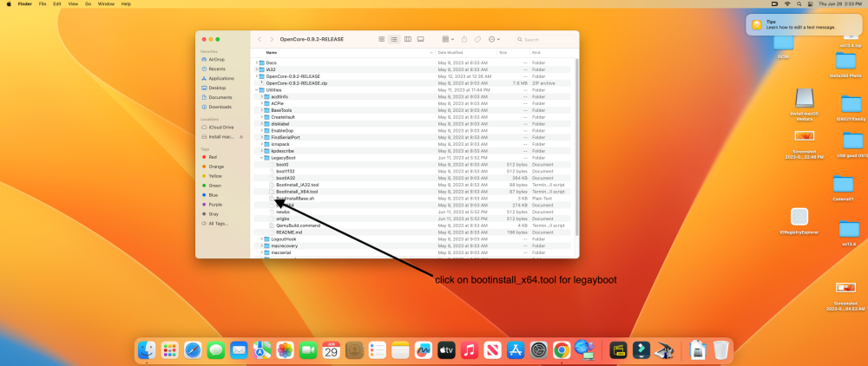This screenshot has height=366, width=868.
Task: Open the Edit menu
Action: coord(57,3)
